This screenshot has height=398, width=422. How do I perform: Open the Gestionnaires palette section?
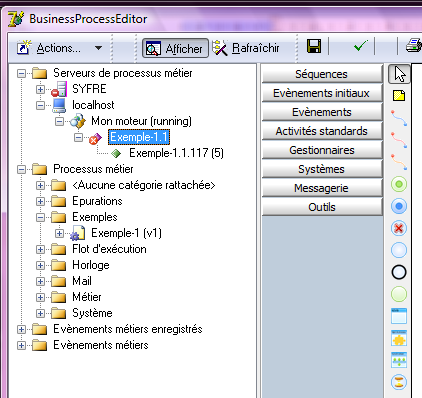[x=322, y=150]
